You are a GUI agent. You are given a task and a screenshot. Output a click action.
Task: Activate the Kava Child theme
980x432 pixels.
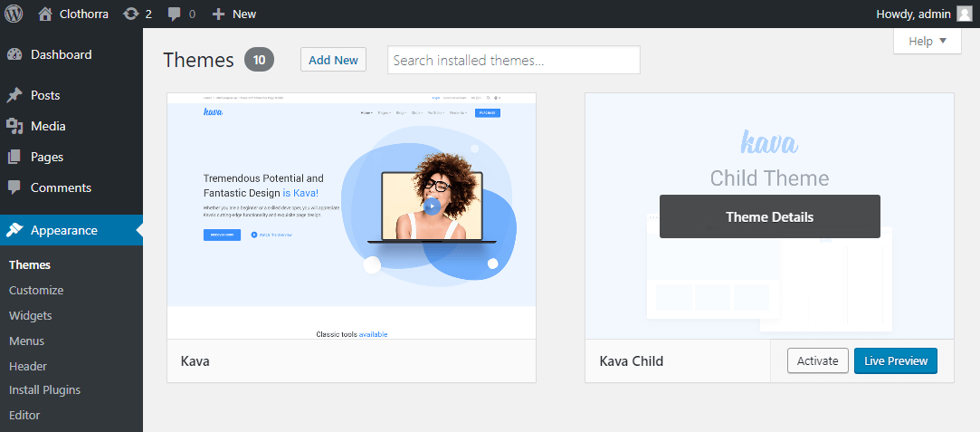click(817, 360)
